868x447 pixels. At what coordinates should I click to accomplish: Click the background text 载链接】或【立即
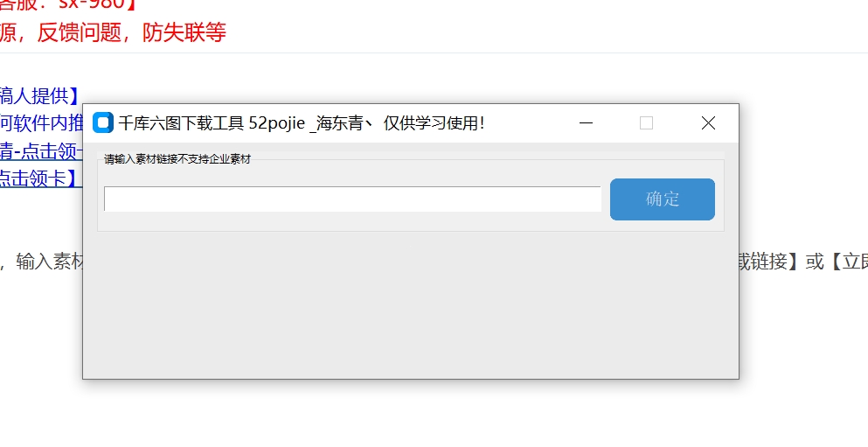[x=803, y=262]
